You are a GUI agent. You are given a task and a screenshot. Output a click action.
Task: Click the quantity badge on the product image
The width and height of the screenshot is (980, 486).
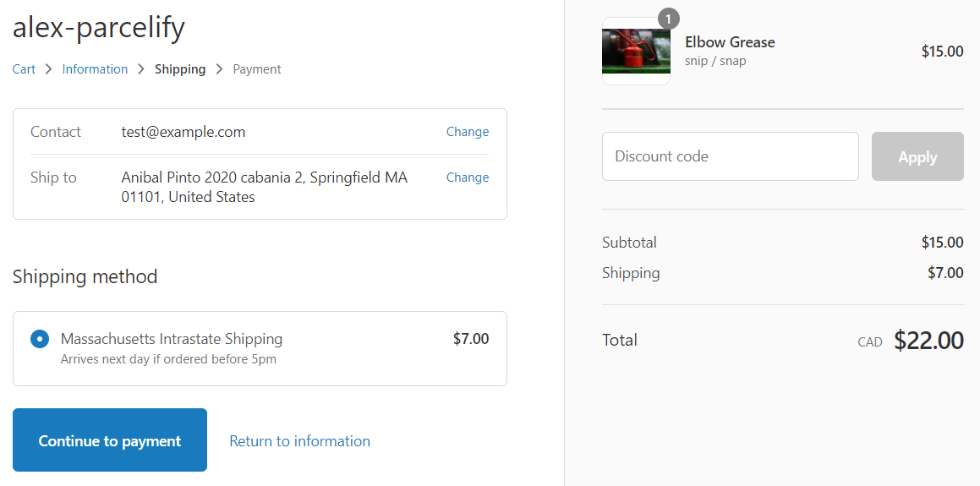669,19
